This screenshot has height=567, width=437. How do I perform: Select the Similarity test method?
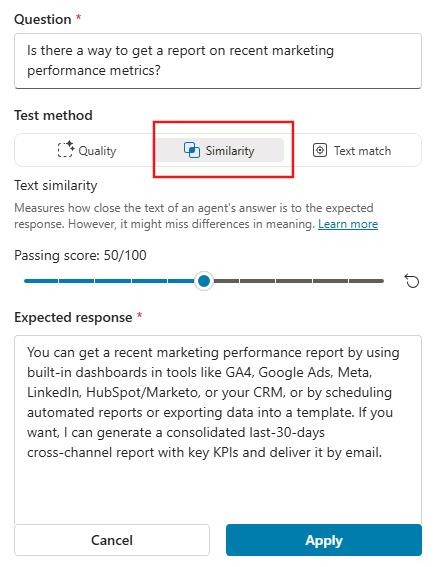point(220,150)
